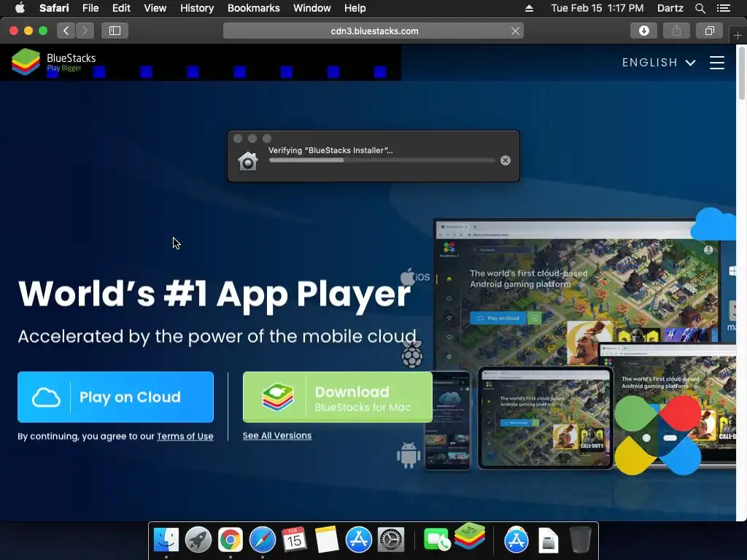Open first App Store icon in Dock
The height and width of the screenshot is (560, 747).
(358, 540)
